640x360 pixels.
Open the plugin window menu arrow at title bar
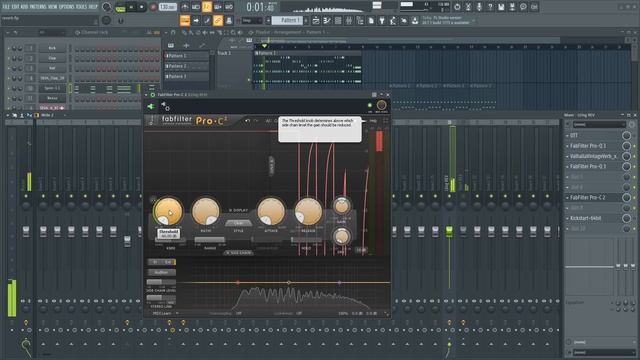pyautogui.click(x=146, y=95)
